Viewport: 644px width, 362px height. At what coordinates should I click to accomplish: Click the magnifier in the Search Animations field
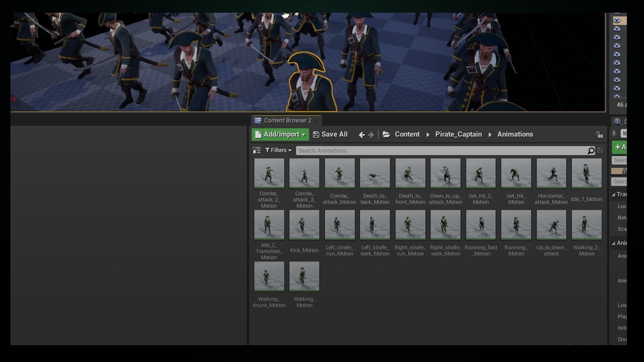[591, 151]
